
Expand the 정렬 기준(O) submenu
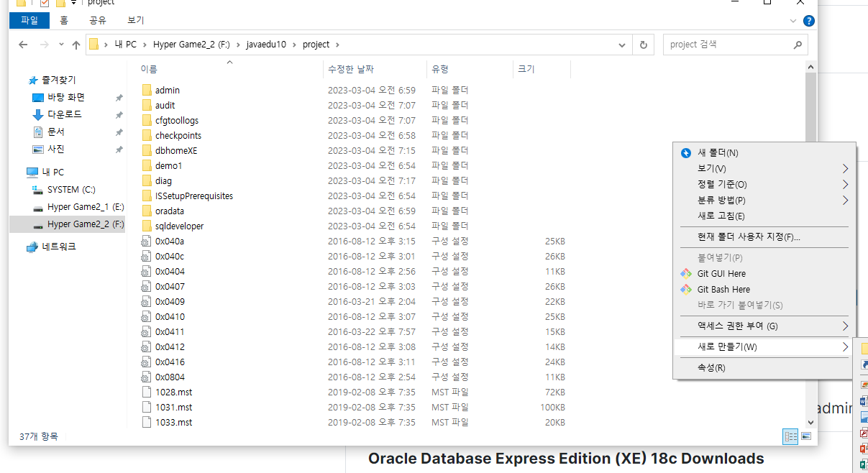(845, 184)
